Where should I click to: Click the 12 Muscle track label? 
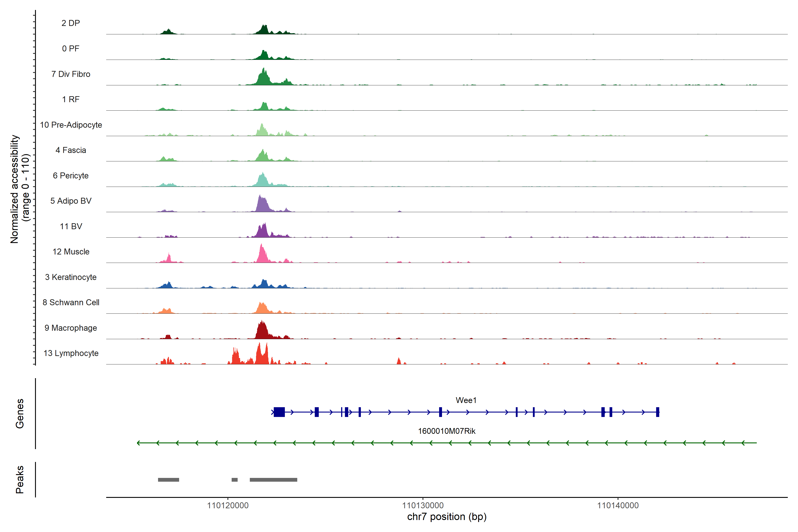tap(71, 252)
